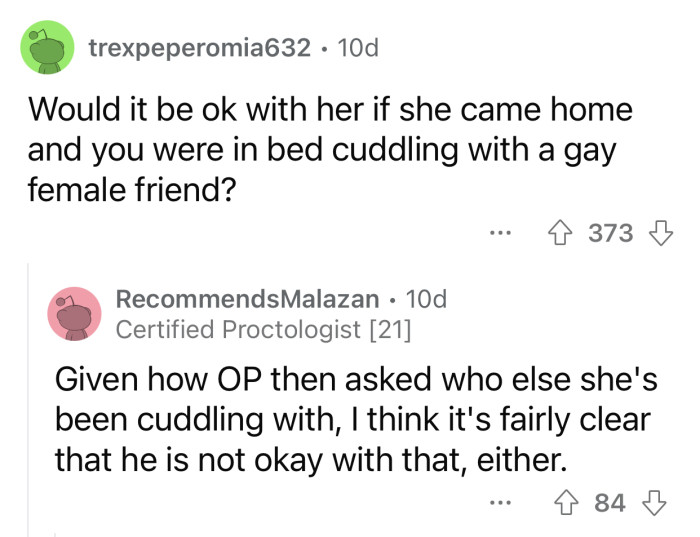Collapse nested thread line below the reply
The width and height of the screenshot is (700, 537).
55,534
